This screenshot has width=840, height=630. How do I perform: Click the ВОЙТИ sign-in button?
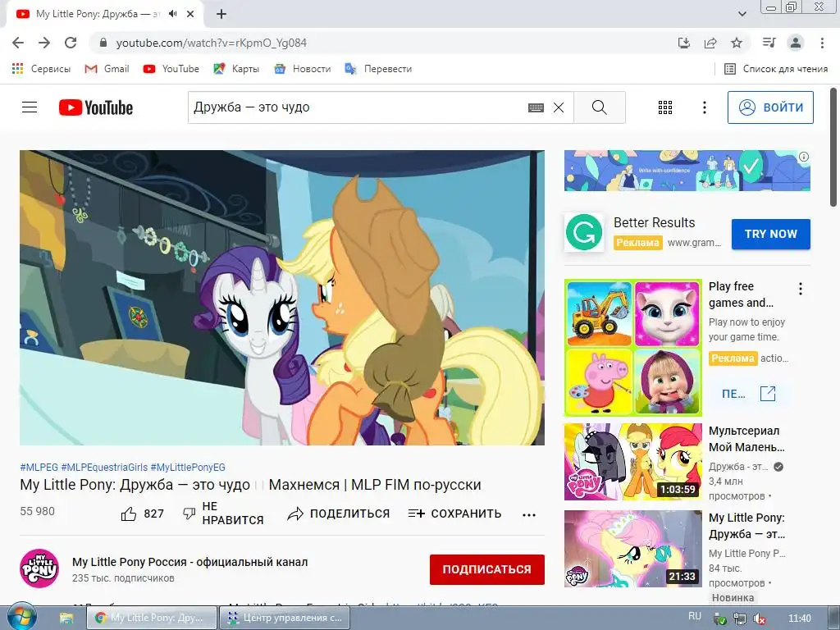770,107
